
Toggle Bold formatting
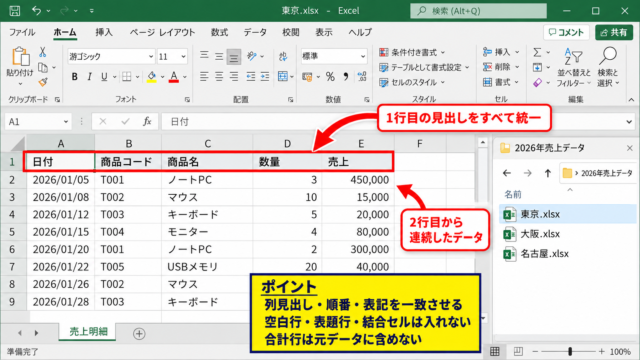(74, 76)
